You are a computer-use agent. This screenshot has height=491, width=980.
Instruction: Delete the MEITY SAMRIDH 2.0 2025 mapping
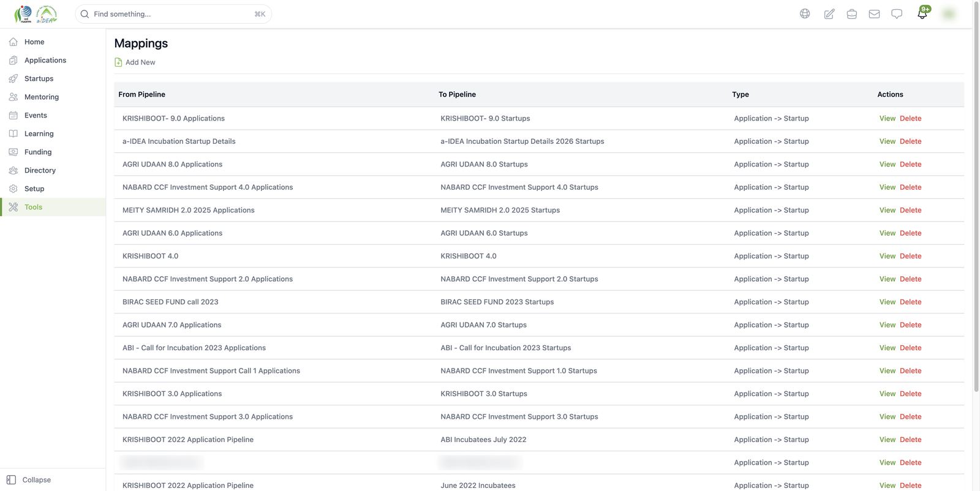click(910, 210)
